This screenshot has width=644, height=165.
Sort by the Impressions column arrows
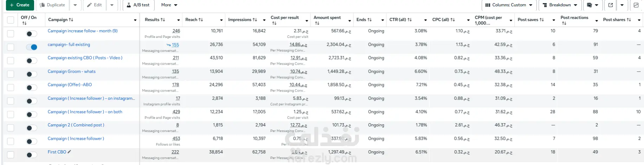tap(255, 20)
